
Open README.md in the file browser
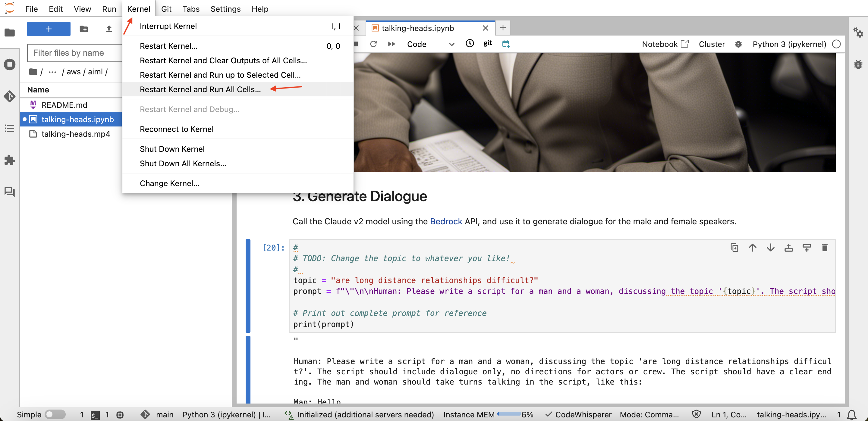pos(64,105)
